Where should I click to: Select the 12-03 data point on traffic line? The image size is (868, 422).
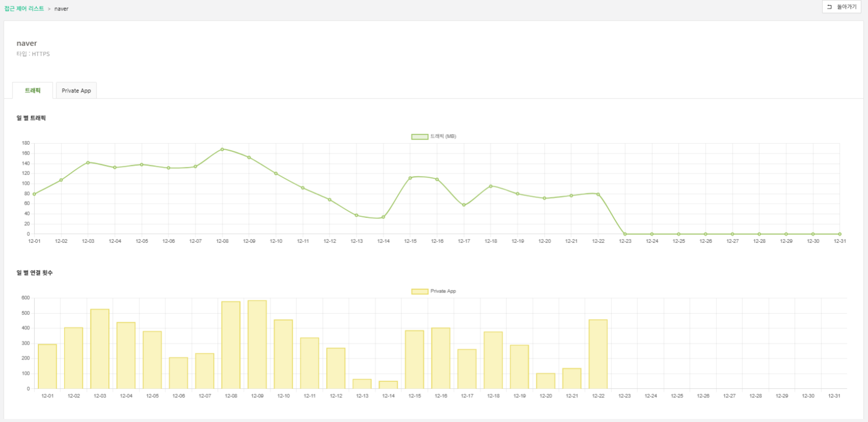(88, 163)
